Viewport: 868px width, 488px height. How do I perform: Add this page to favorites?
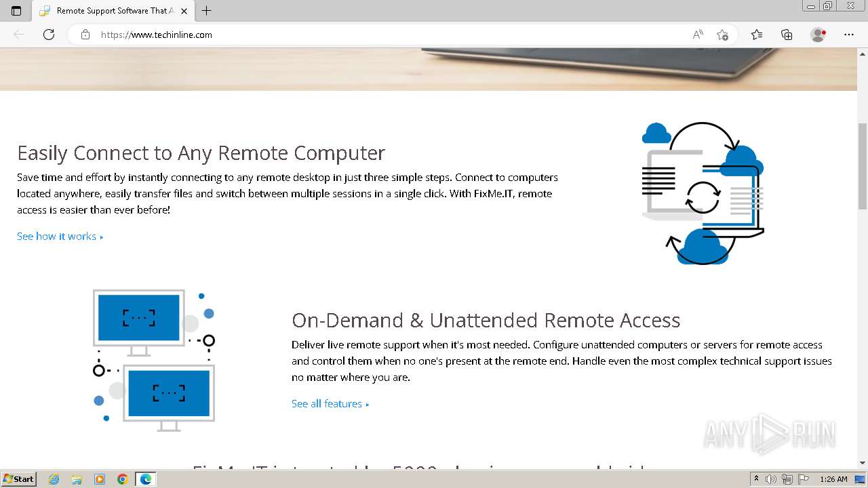pos(722,35)
